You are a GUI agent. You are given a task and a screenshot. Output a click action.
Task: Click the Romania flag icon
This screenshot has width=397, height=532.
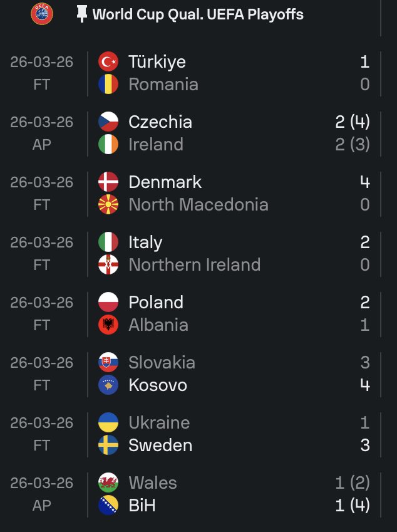click(x=108, y=84)
